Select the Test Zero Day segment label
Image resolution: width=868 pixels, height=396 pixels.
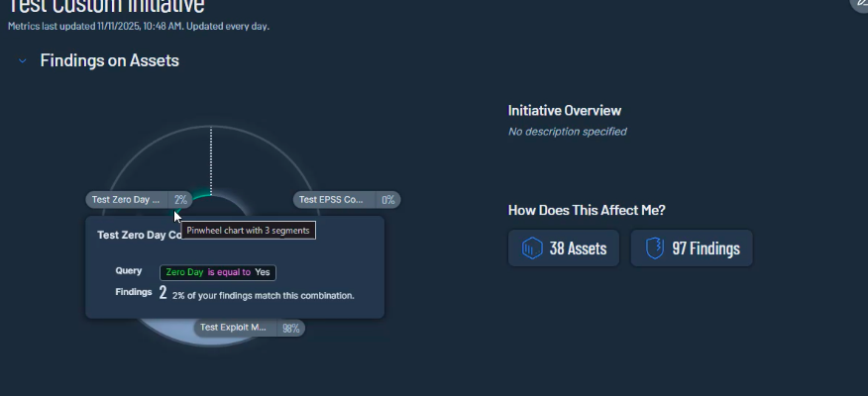coord(127,200)
